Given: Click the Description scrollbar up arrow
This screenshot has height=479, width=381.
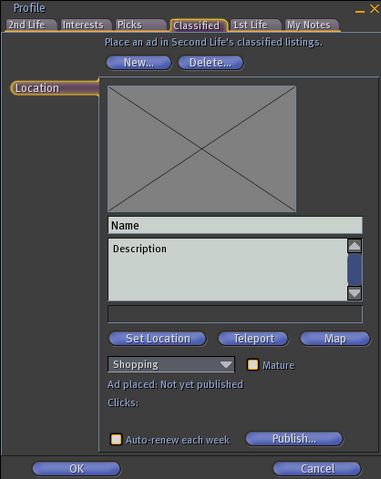Looking at the screenshot, I should 354,246.
